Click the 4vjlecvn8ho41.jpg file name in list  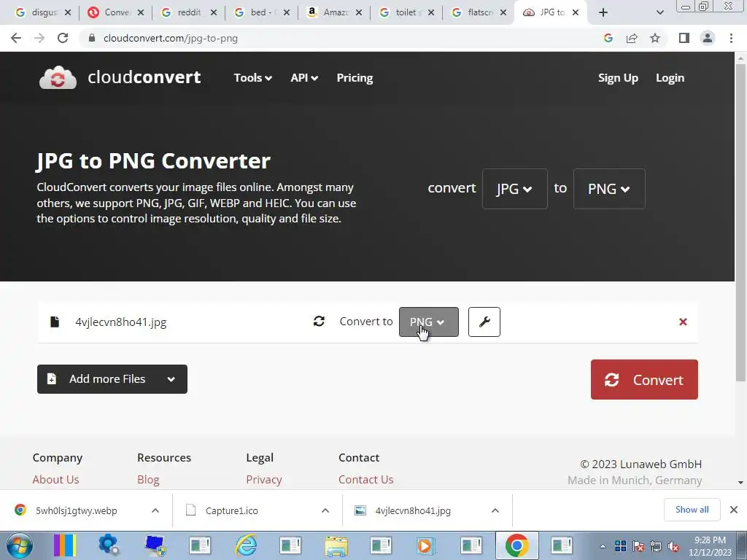coord(121,322)
